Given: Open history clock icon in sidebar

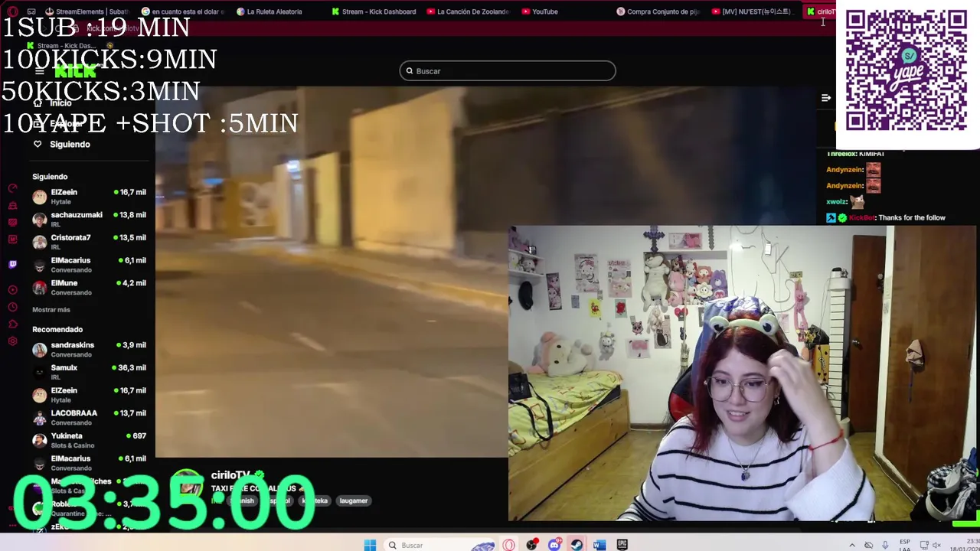Looking at the screenshot, I should click(x=12, y=307).
